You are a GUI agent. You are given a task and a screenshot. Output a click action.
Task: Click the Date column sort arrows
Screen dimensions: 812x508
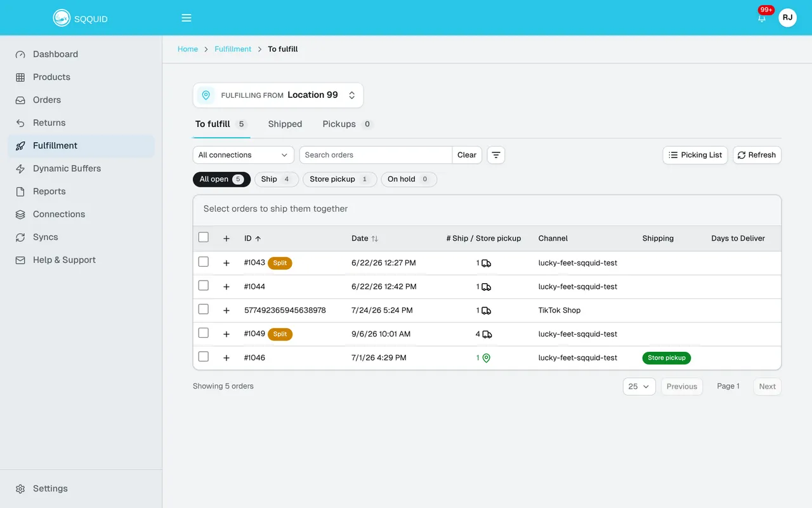pos(375,239)
